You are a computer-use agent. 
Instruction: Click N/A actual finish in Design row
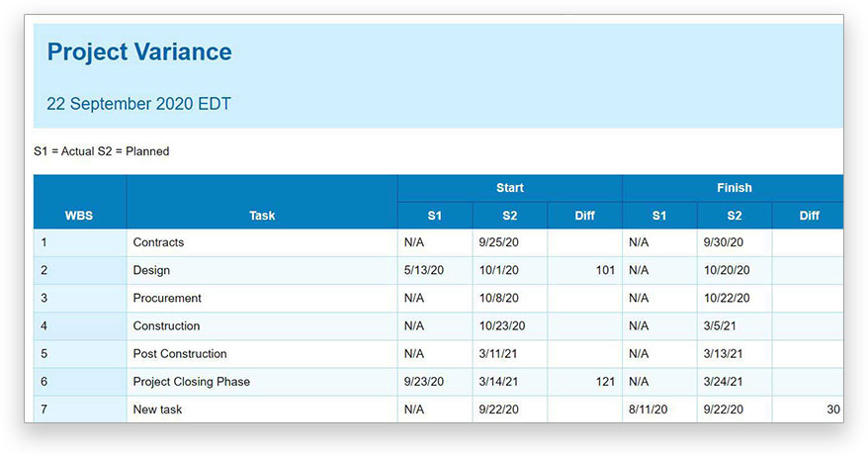click(639, 270)
